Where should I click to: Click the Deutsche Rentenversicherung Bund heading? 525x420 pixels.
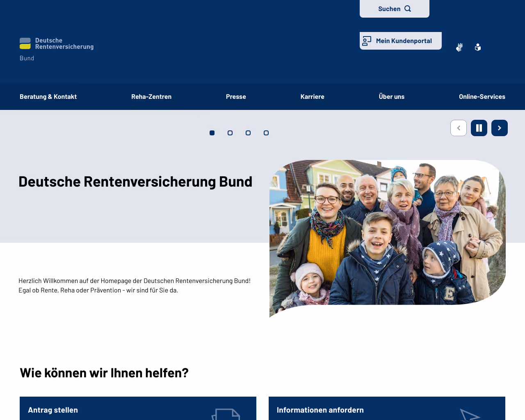tap(135, 182)
